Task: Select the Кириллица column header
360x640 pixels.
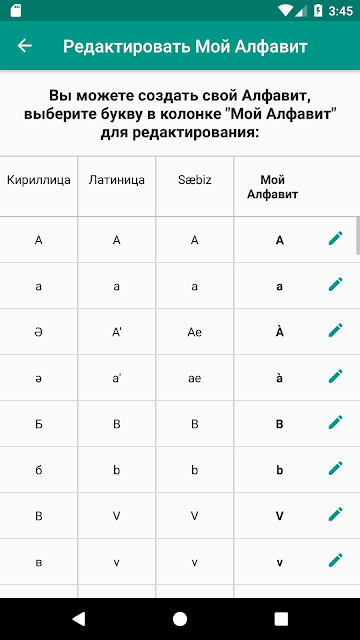Action: [x=39, y=180]
